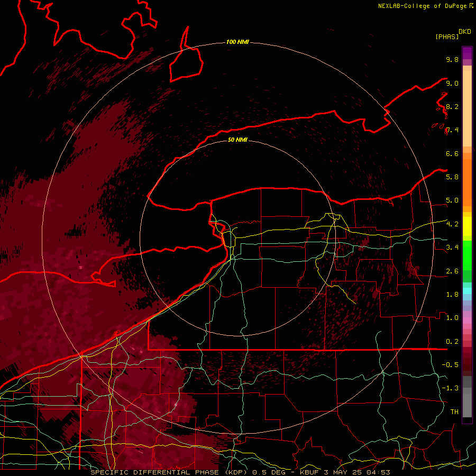
Task: Click the dark purple top of color bar
Action: click(467, 53)
